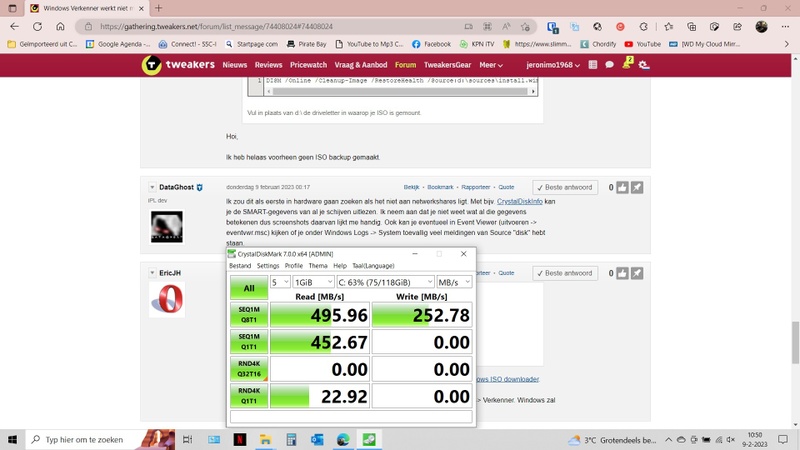The image size is (800, 450).
Task: Open Edge settings and more menu
Action: click(x=785, y=27)
